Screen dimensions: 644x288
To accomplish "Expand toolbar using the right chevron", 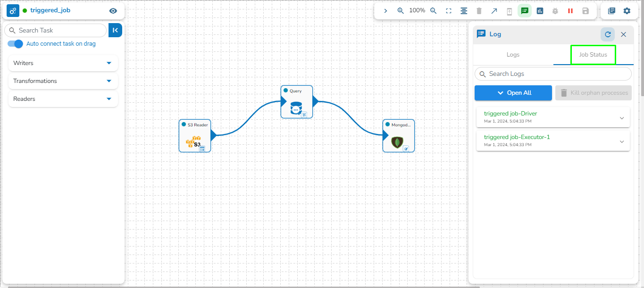I will (x=385, y=10).
